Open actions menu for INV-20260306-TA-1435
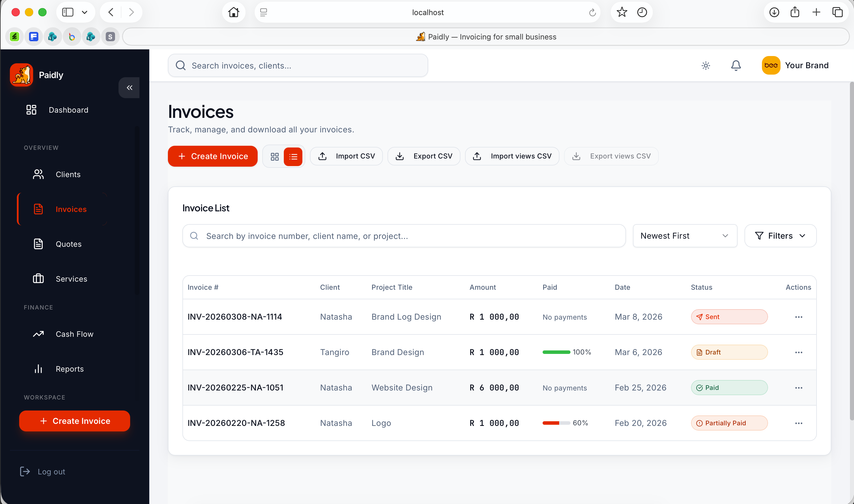This screenshot has height=504, width=854. coord(798,352)
